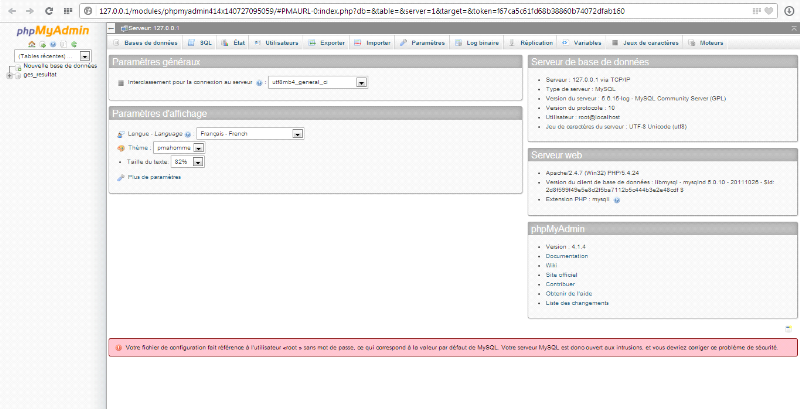Click the Thème label link

pyautogui.click(x=138, y=148)
